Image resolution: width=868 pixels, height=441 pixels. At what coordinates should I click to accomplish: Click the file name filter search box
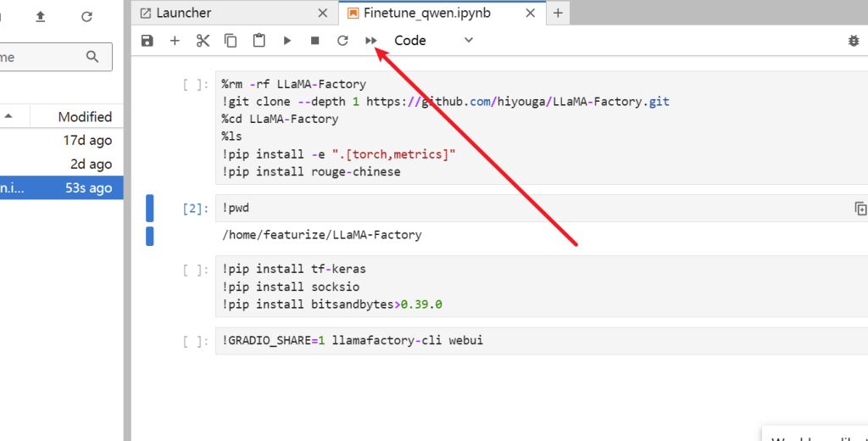[55, 57]
